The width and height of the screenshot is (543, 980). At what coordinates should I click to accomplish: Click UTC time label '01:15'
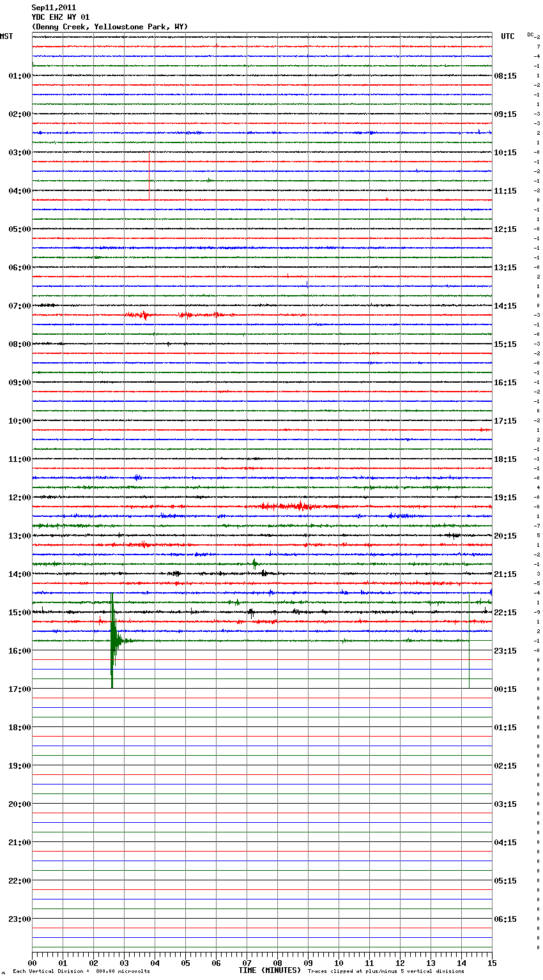coord(505,728)
